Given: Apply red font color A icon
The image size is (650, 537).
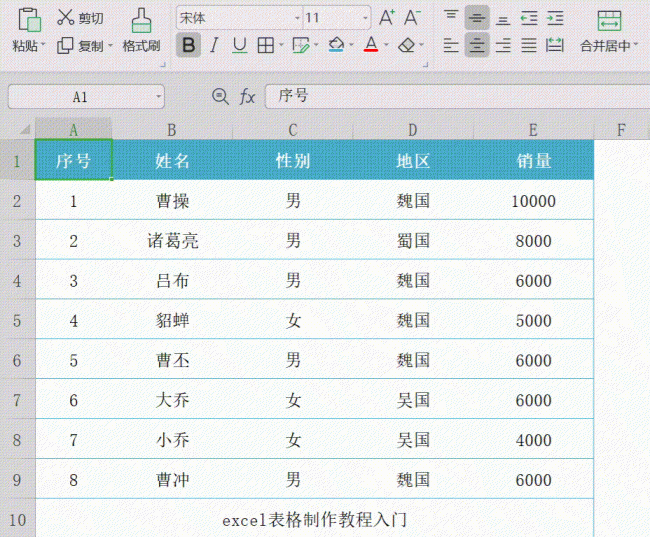Looking at the screenshot, I should tap(371, 44).
